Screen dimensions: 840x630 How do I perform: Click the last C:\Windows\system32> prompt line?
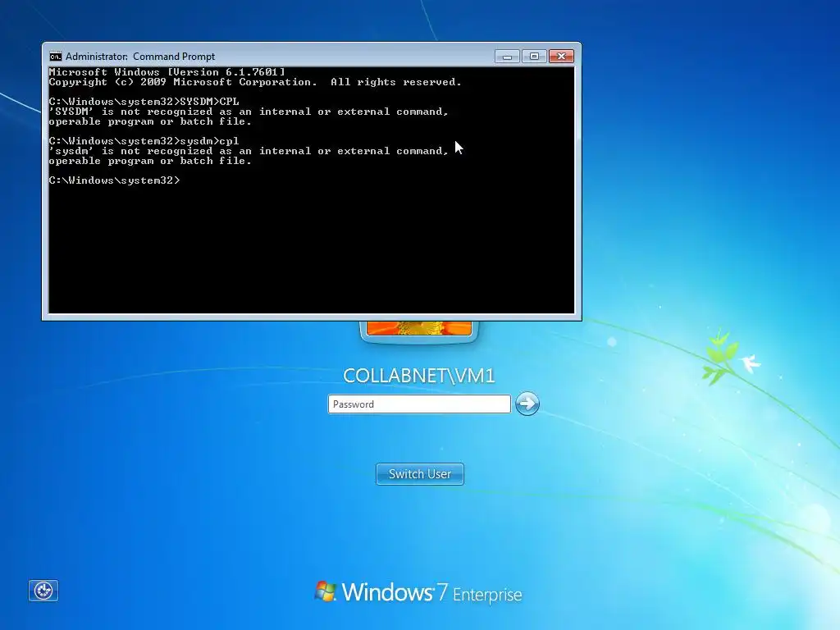[x=114, y=180]
